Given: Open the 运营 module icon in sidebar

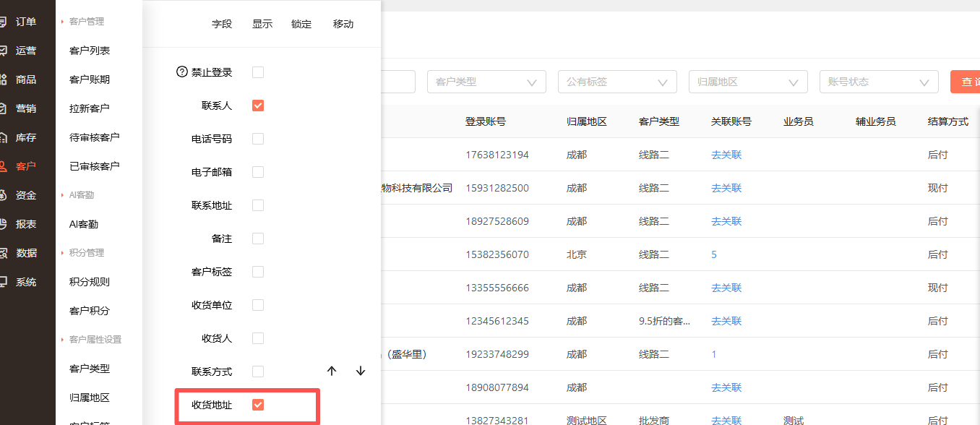Looking at the screenshot, I should pos(4,51).
